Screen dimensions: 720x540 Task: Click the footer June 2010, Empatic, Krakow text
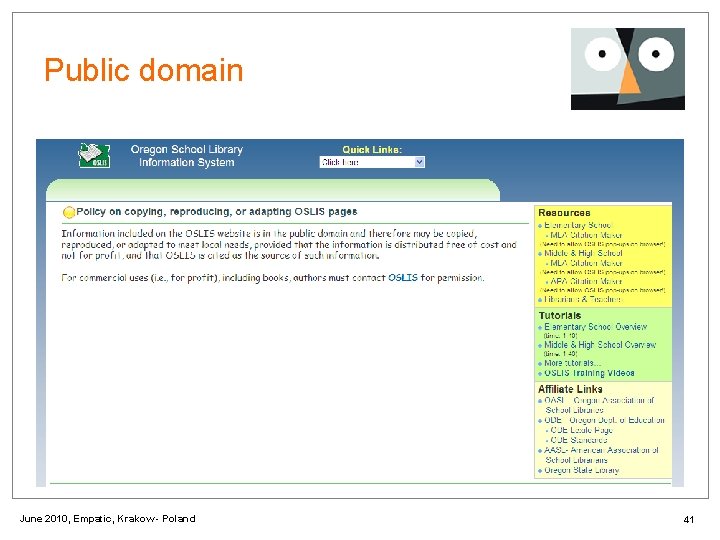[x=107, y=519]
